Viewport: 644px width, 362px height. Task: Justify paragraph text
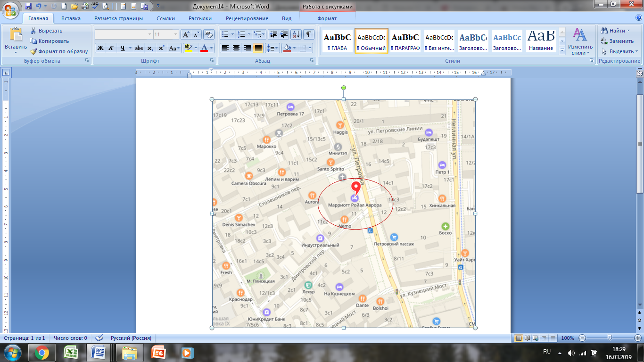[x=258, y=48]
